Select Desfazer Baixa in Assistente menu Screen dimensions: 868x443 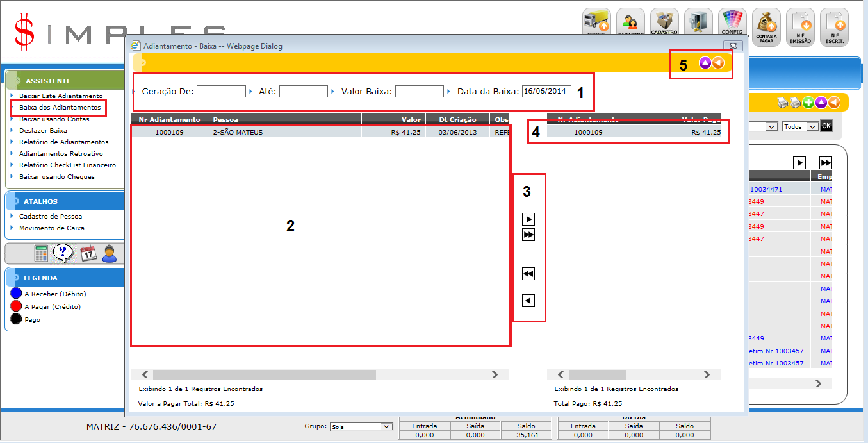(43, 130)
